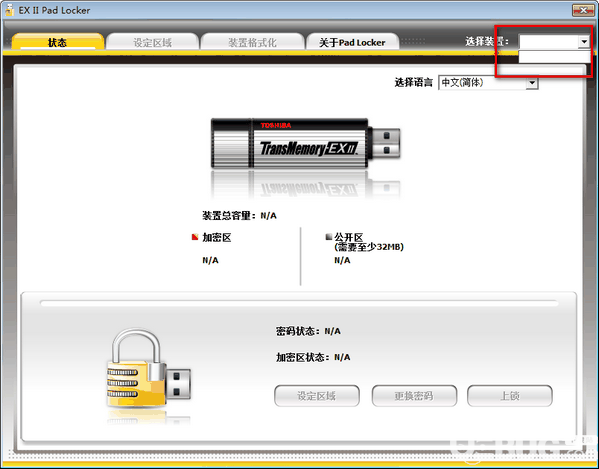The image size is (599, 469).
Task: Click the EX II Pad Locker title bar icon
Action: (10, 10)
